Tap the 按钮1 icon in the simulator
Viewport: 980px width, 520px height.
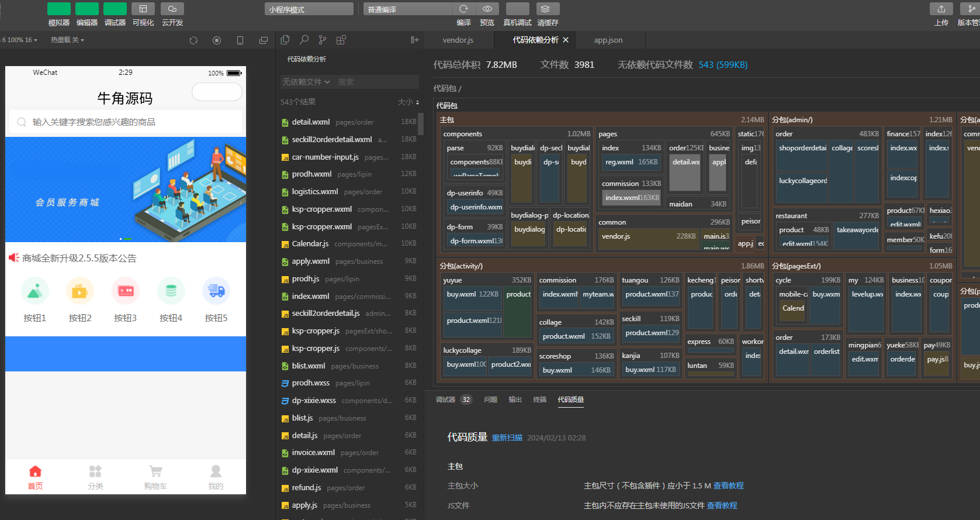point(35,291)
